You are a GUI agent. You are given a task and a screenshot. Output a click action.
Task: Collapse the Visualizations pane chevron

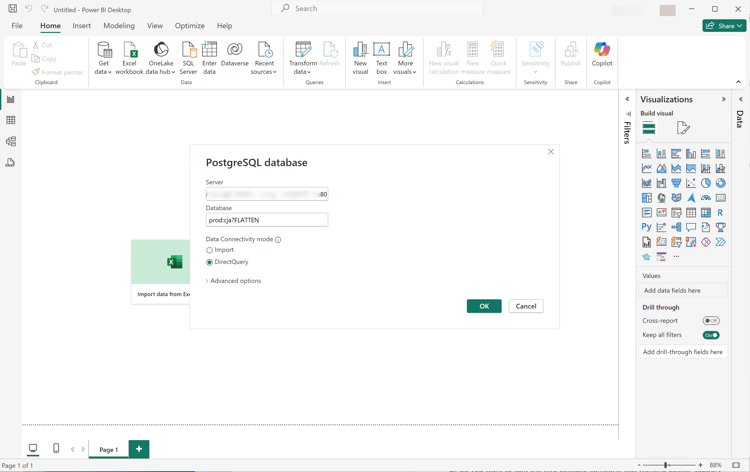[x=723, y=99]
